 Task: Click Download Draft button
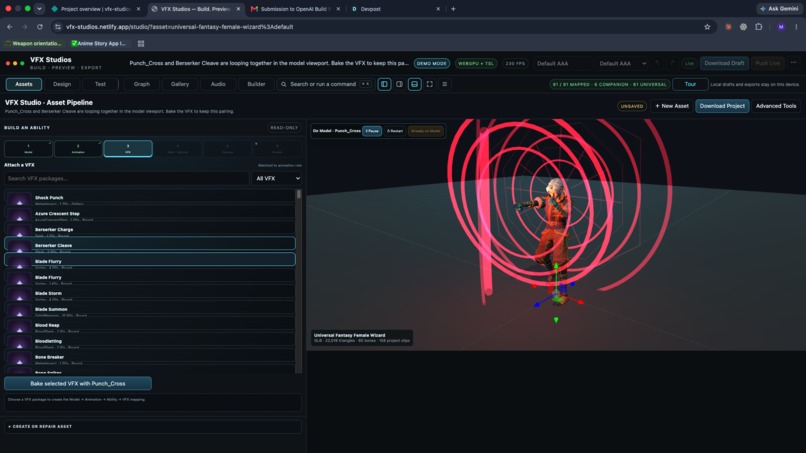pyautogui.click(x=724, y=63)
